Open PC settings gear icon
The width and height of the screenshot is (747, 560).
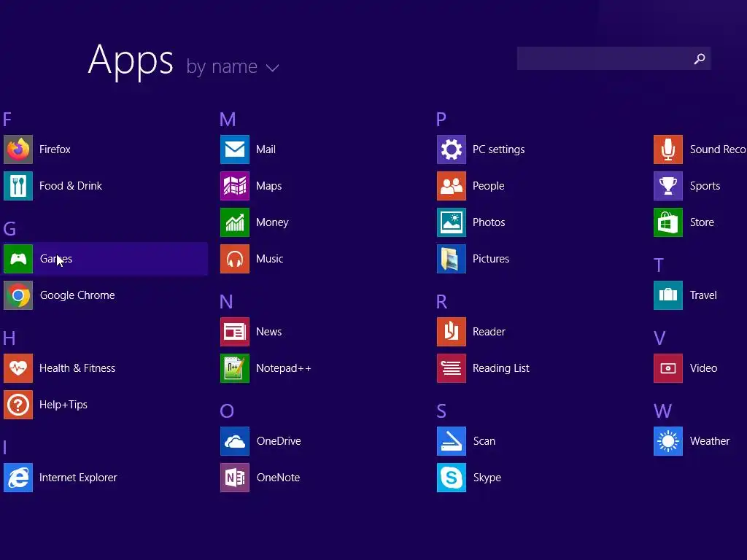(452, 149)
